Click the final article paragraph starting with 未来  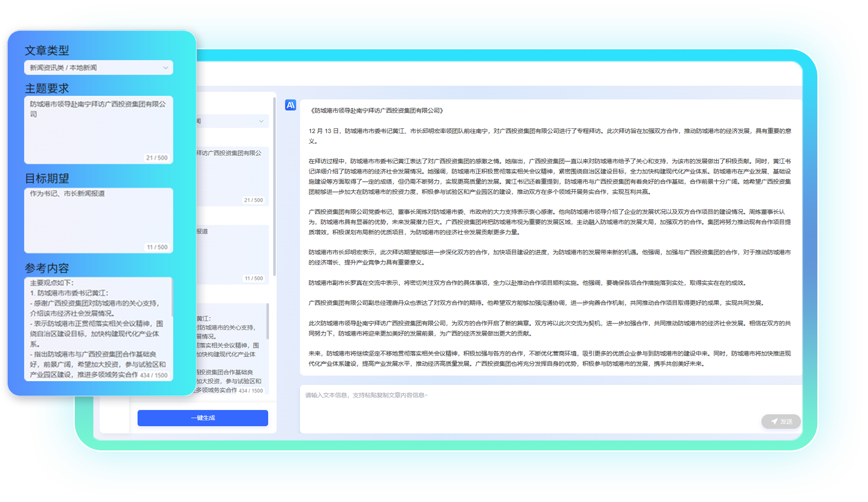point(549,358)
